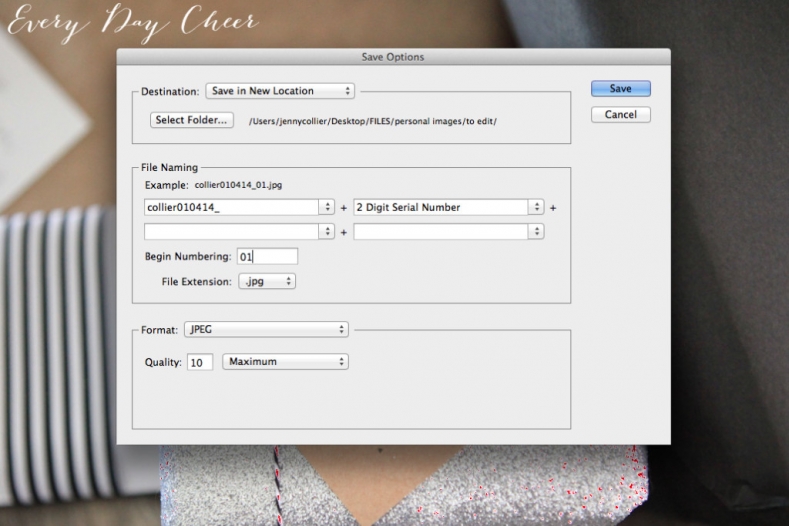The image size is (789, 526).
Task: Open the Destination dropdown
Action: [280, 91]
